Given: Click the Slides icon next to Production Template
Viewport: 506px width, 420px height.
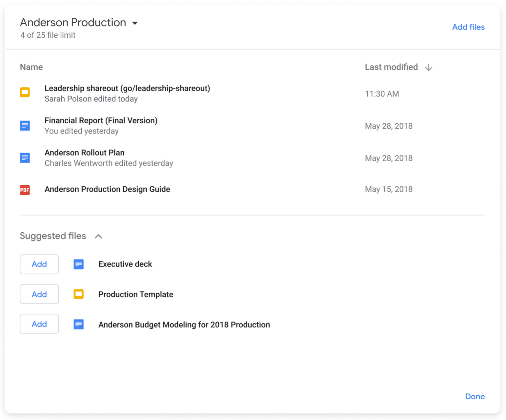Looking at the screenshot, I should 79,294.
